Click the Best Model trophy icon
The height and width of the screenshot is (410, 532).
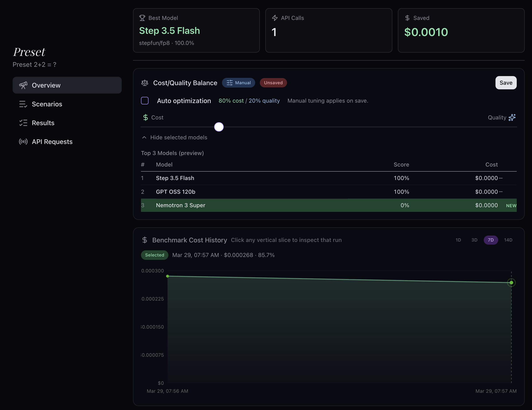click(142, 18)
